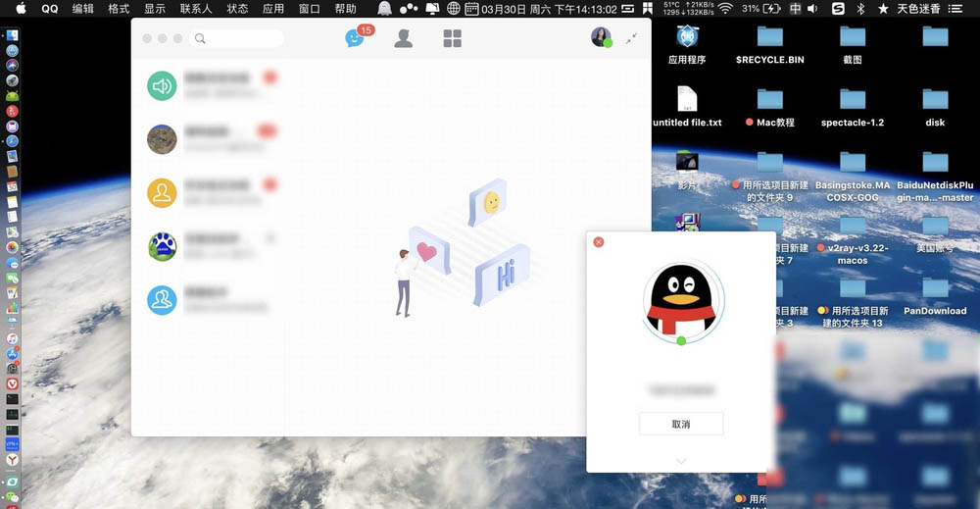Screen dimensions: 980x509
Task: Open the 联系人 menu
Action: point(196,9)
